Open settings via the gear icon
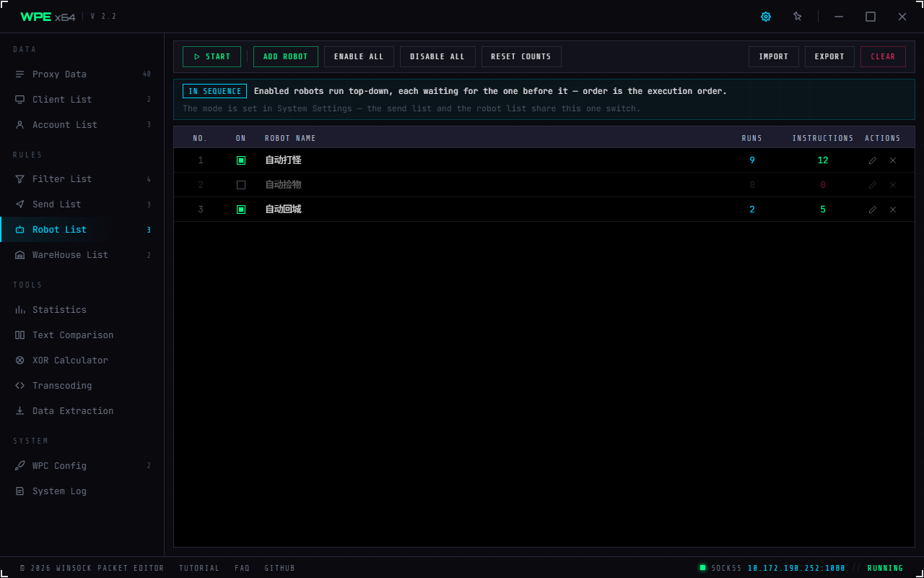This screenshot has width=924, height=578. 766,17
